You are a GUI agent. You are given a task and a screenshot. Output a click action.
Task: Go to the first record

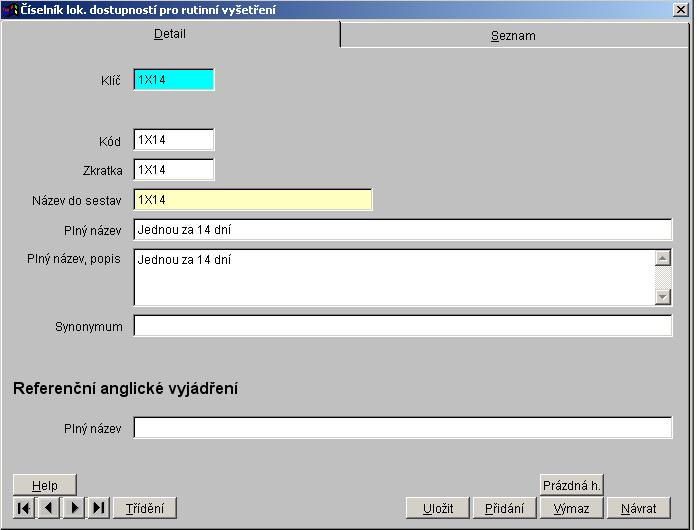24,508
